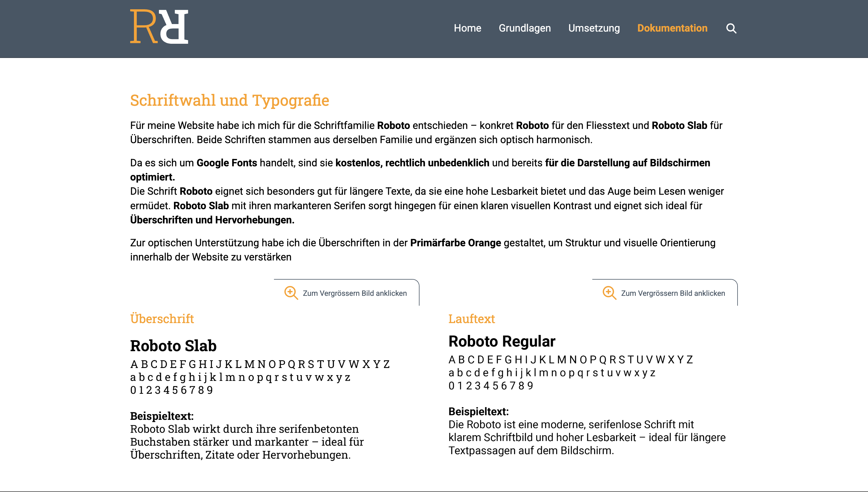Click left zoom-in magnifier icon
Viewport: 868px width, 492px height.
[x=291, y=293]
